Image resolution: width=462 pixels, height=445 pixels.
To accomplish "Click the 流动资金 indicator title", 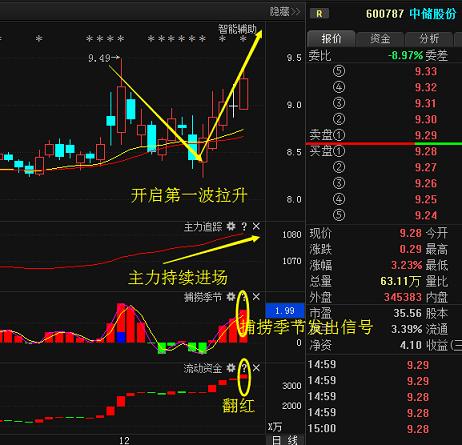I will [x=203, y=368].
